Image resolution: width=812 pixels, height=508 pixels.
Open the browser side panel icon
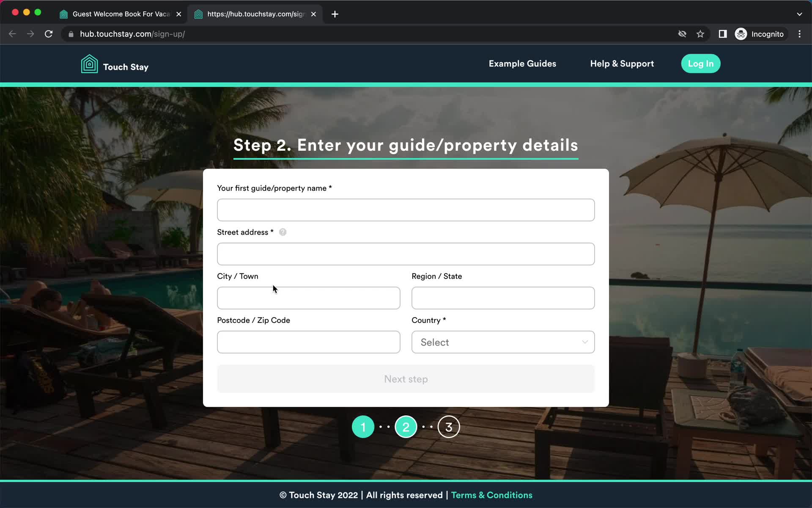[x=722, y=34]
